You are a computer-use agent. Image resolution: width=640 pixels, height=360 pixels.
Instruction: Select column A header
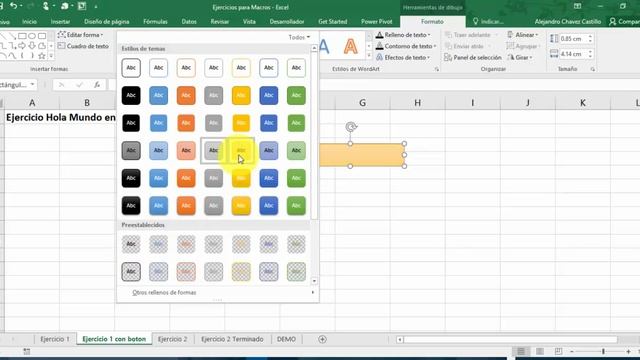[x=32, y=103]
